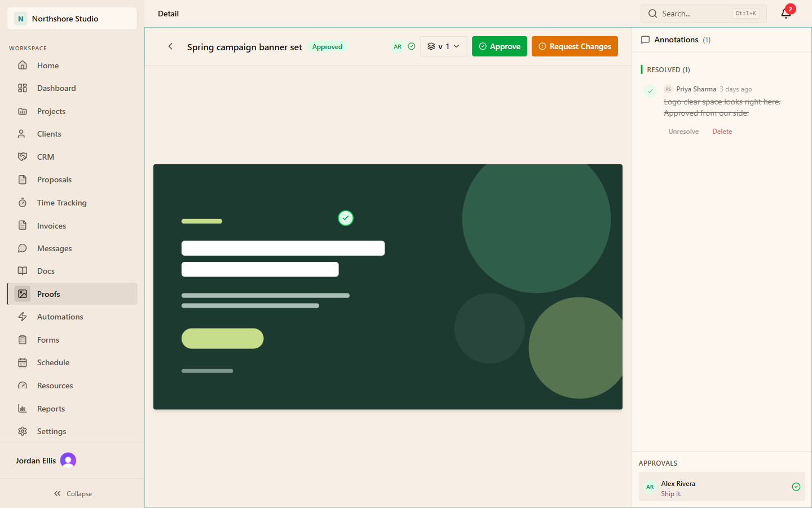
Task: Open the Settings gear icon
Action: (23, 431)
